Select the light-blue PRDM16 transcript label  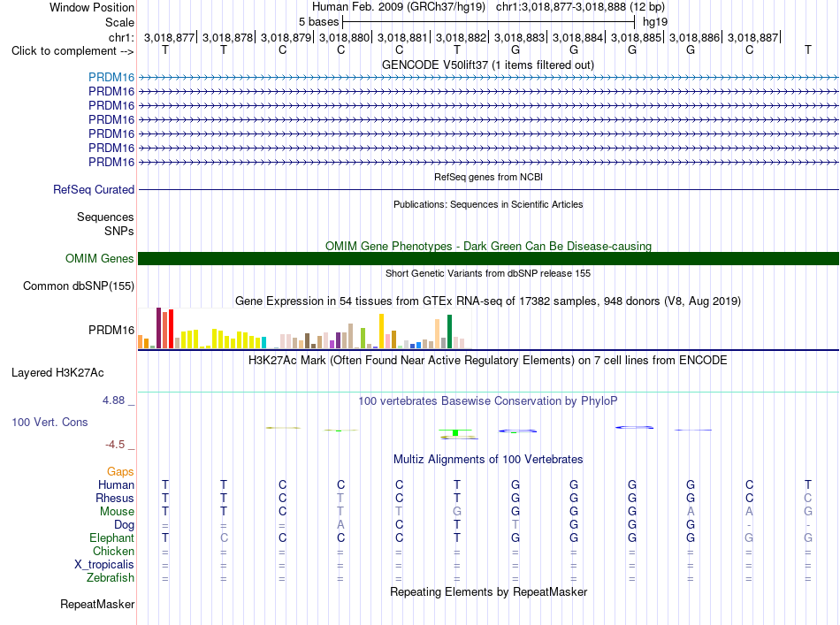tap(111, 77)
